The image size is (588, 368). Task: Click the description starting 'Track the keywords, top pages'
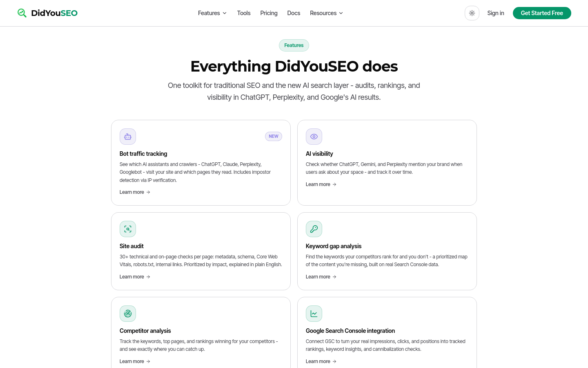pos(199,345)
